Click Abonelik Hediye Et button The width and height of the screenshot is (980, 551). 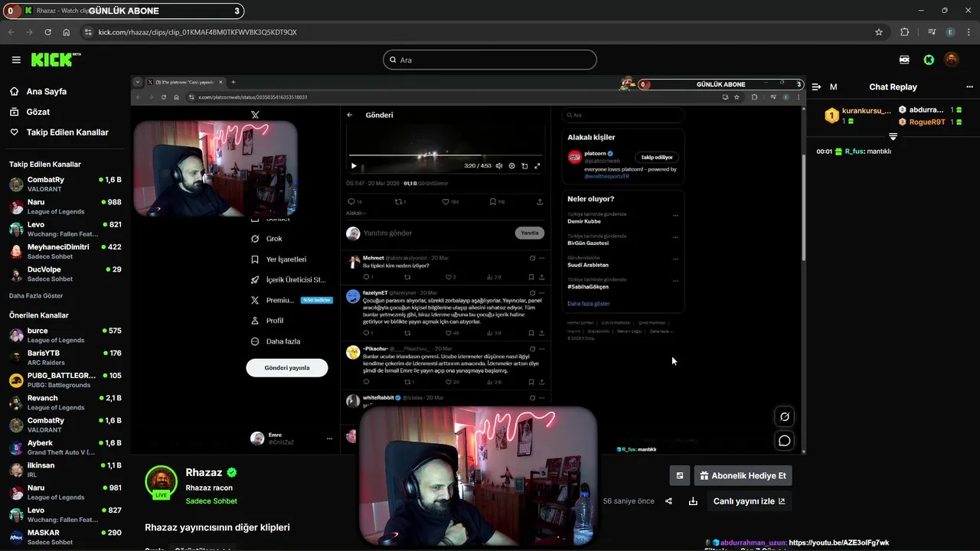pos(743,475)
